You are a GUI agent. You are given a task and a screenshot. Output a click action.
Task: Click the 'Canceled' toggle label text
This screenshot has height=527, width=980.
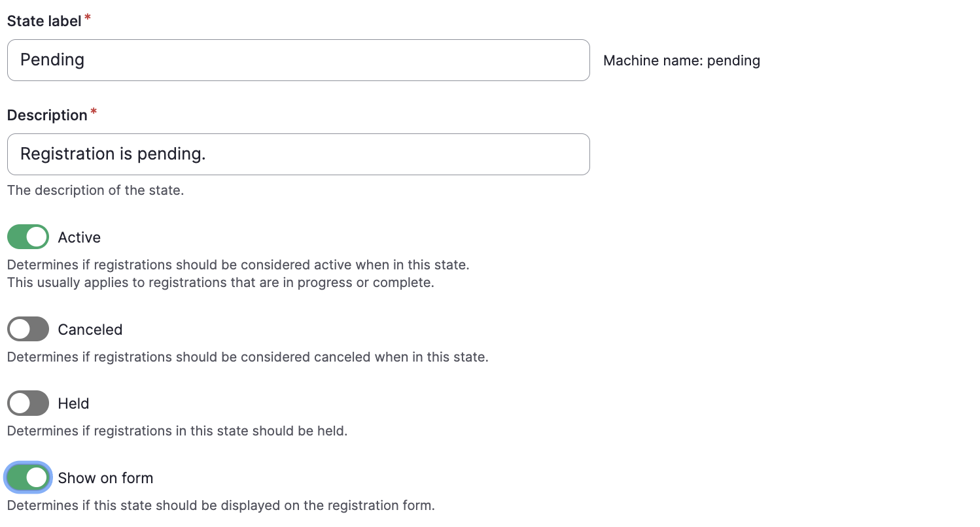90,330
